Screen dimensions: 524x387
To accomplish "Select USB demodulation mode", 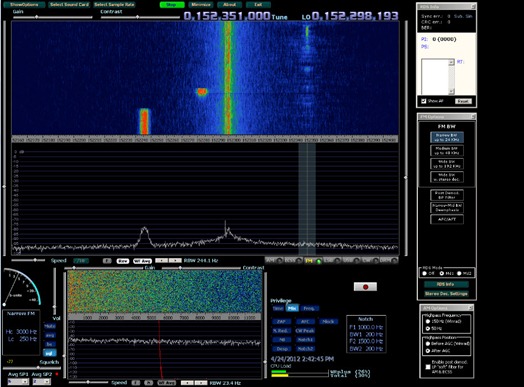I will [351, 260].
